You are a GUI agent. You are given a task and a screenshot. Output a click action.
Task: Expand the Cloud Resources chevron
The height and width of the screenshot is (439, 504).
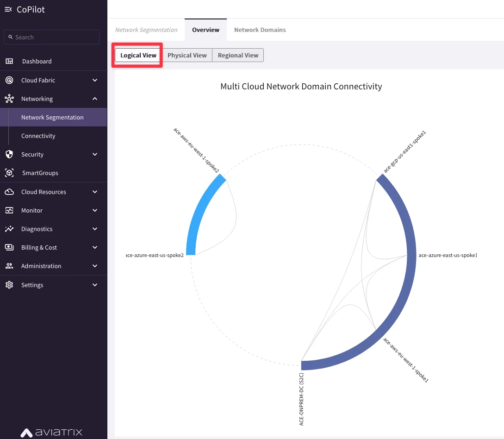pyautogui.click(x=95, y=192)
